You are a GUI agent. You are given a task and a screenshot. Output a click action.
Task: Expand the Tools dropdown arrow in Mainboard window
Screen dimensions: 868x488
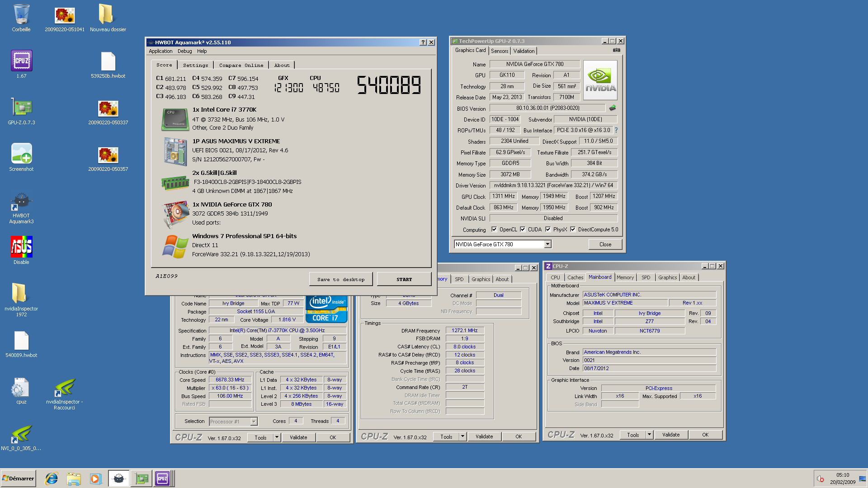pyautogui.click(x=649, y=435)
